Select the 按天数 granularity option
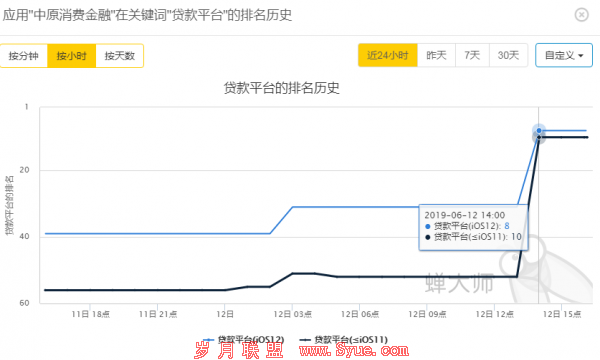600x360 pixels. point(119,56)
